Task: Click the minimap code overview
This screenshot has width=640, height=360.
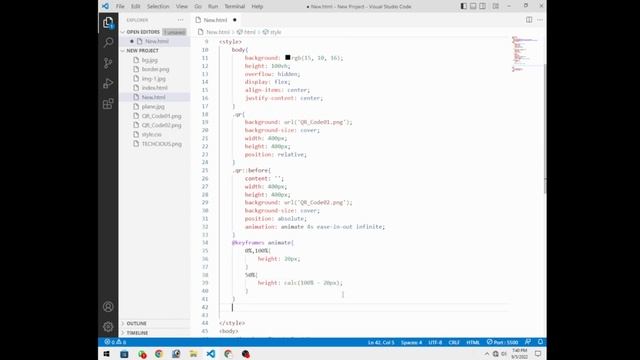Action: click(x=526, y=54)
